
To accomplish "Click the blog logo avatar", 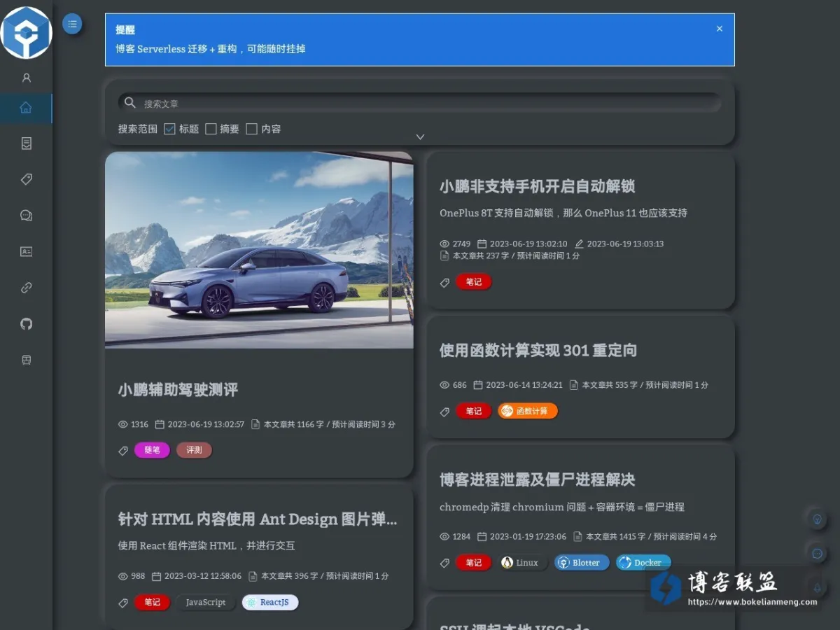I will point(26,31).
